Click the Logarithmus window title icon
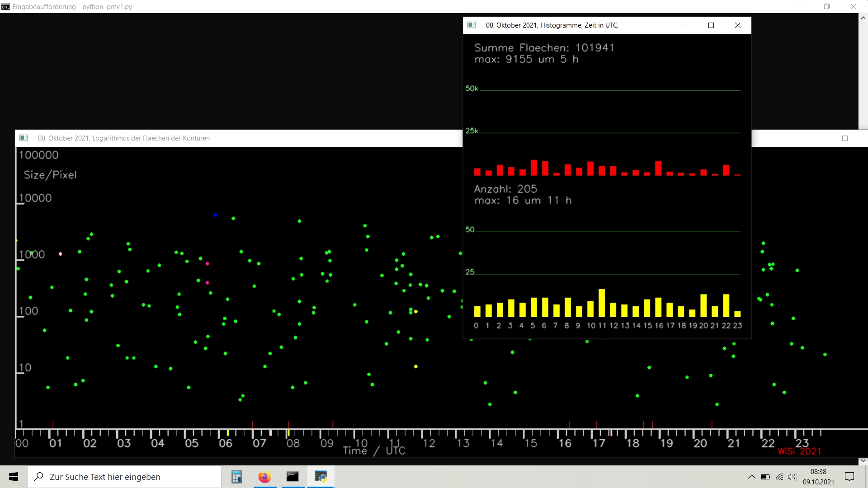The width and height of the screenshot is (868, 488). [24, 138]
